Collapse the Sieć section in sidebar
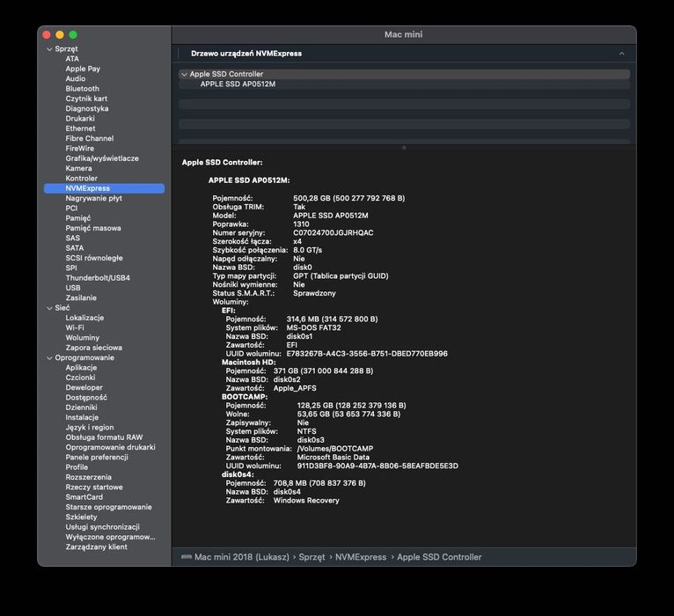Image resolution: width=674 pixels, height=616 pixels. click(x=49, y=308)
